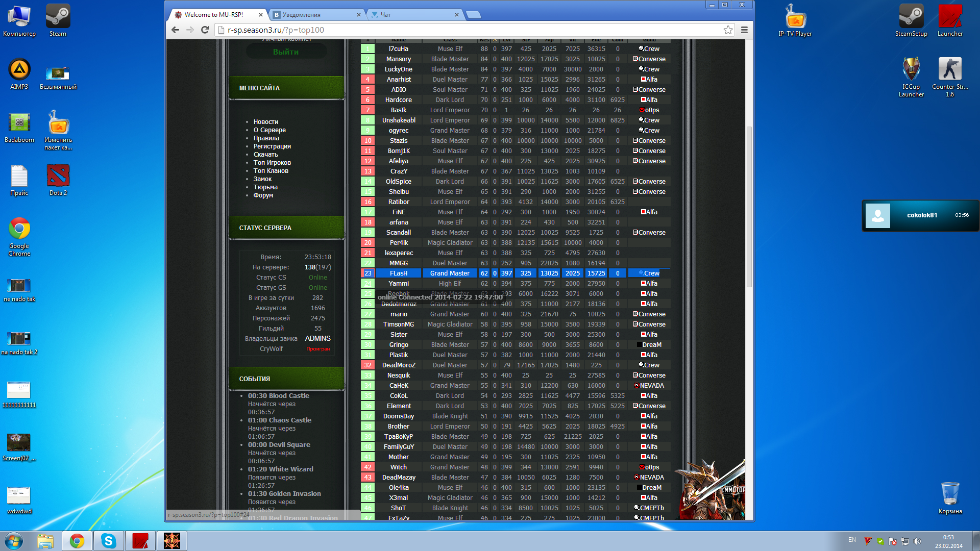980x551 pixels.
Task: Click the Crew guild entry for LuckyOne
Action: click(x=649, y=69)
